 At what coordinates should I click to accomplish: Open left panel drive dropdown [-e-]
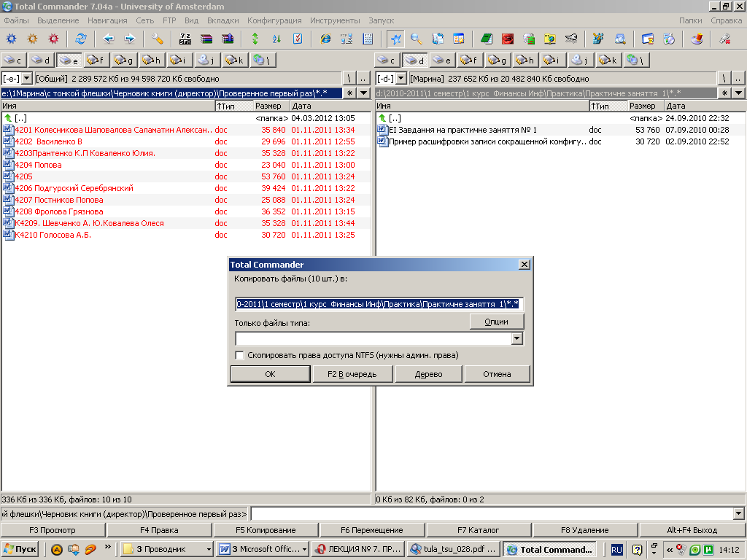pos(27,78)
